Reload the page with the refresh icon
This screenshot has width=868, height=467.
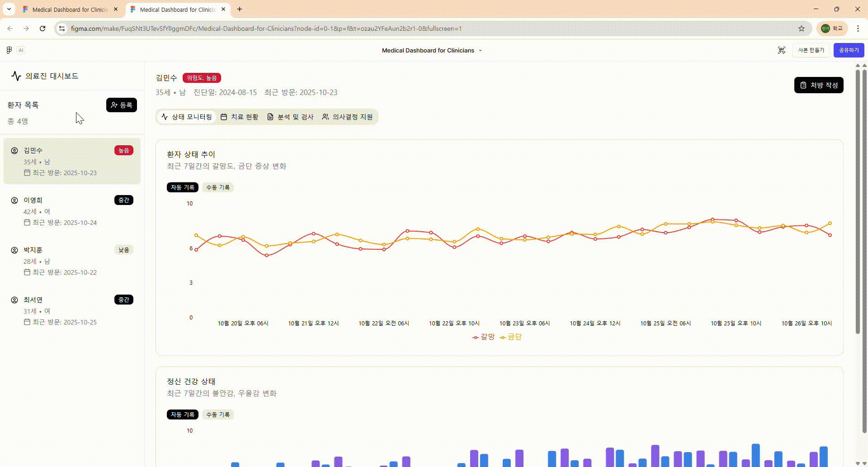pyautogui.click(x=42, y=29)
